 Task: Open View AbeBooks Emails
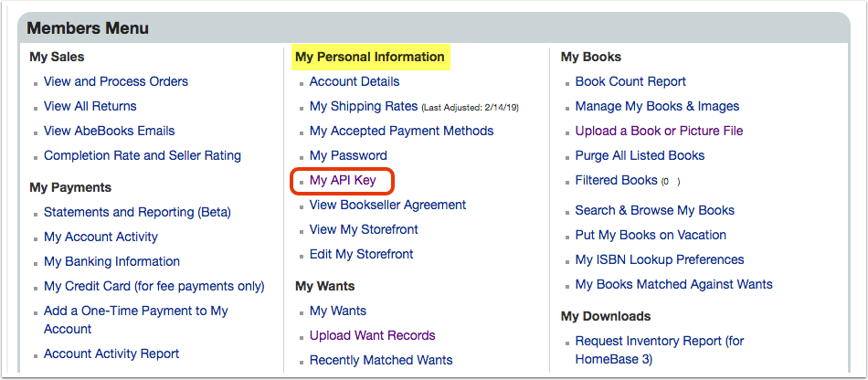pos(109,132)
